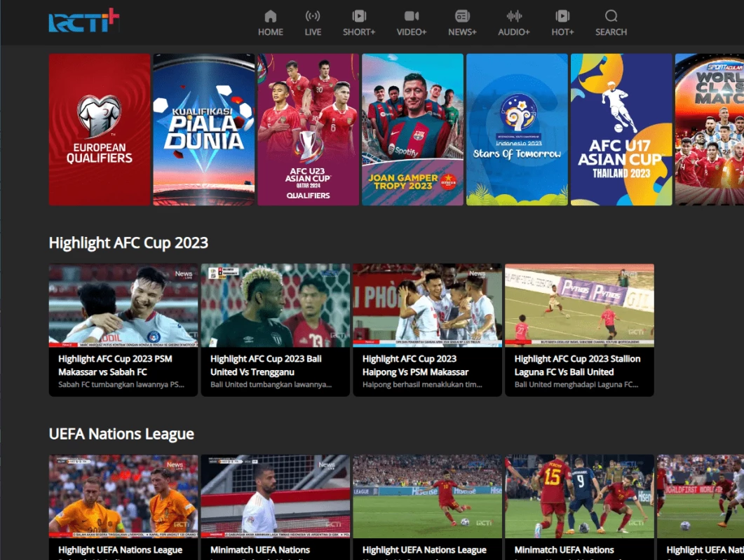Click the SEARCH menu label
The width and height of the screenshot is (744, 560).
611,32
